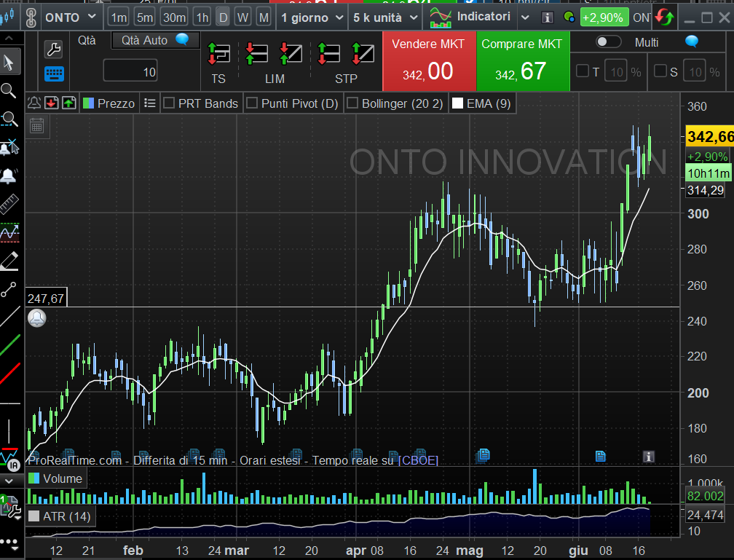Screen dimensions: 734x560
Task: Click the info marker above the volume panel
Action: click(x=648, y=457)
